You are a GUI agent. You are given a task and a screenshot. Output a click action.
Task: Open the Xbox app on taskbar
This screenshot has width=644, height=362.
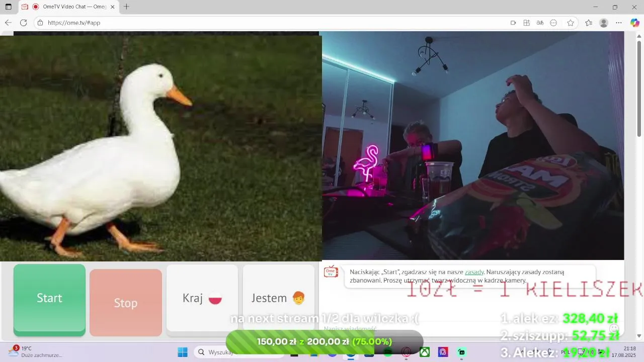[425, 352]
